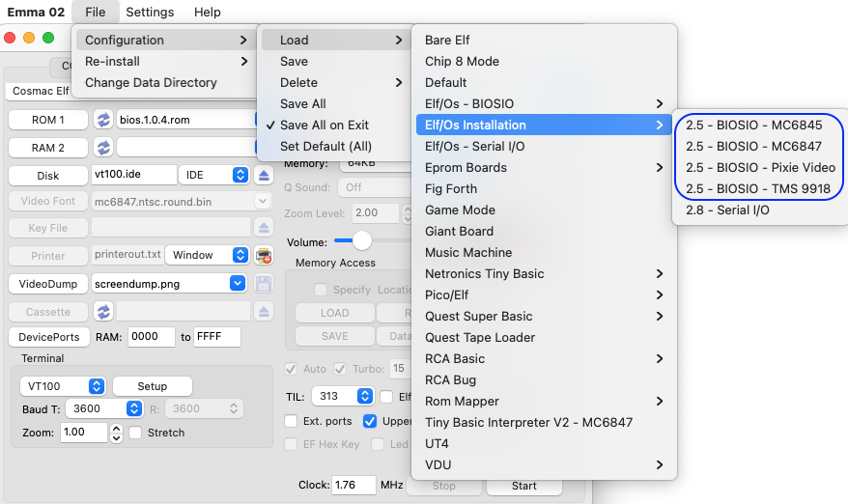Load the Bare Elf configuration

pos(544,40)
